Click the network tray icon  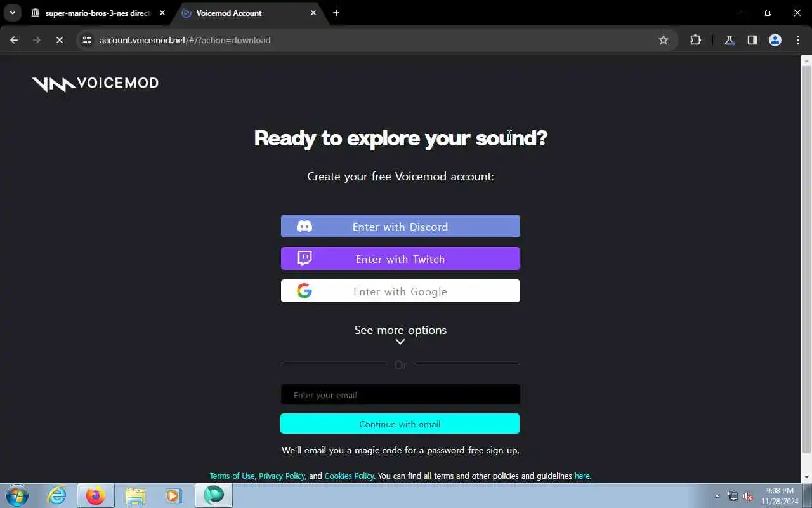(733, 496)
